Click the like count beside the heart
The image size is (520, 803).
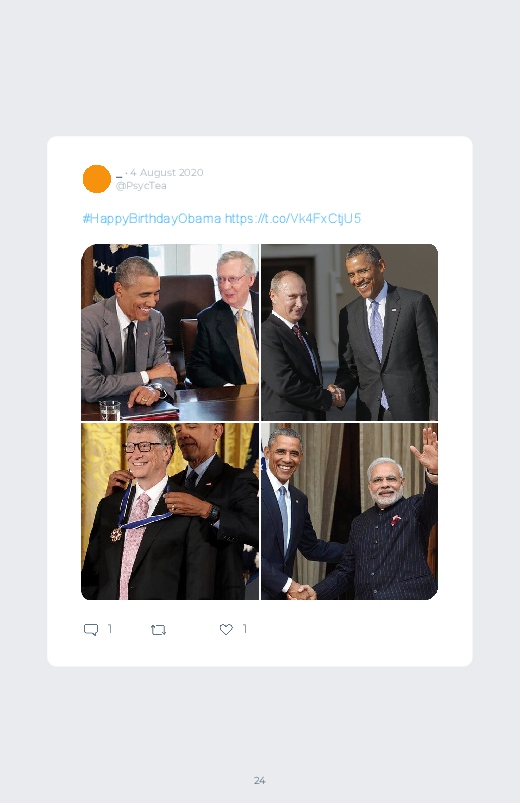click(245, 628)
